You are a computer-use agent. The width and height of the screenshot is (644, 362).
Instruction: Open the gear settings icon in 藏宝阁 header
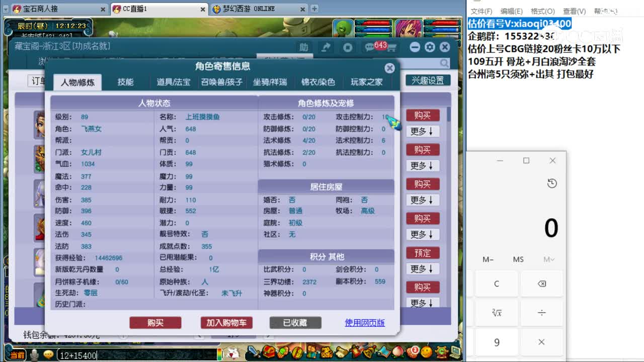point(430,47)
